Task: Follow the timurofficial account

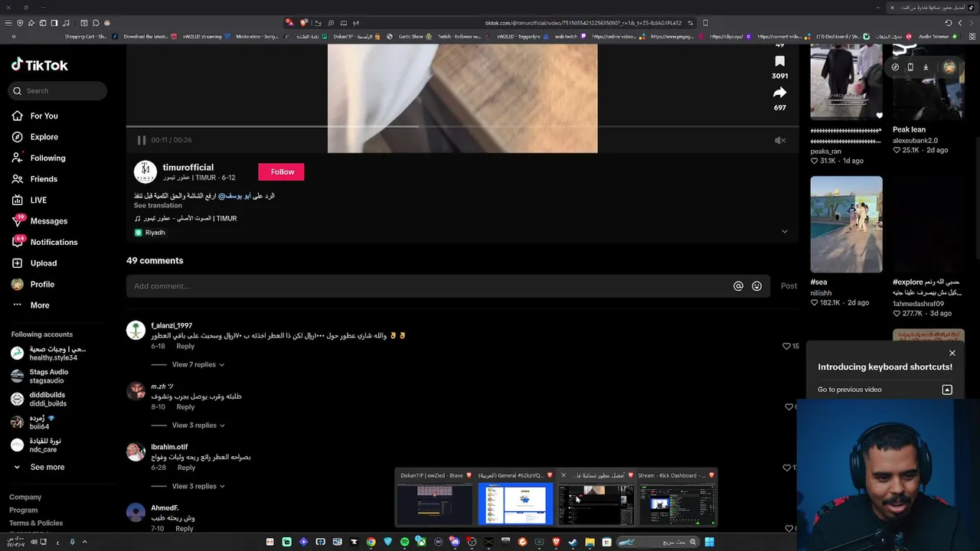Action: point(282,171)
